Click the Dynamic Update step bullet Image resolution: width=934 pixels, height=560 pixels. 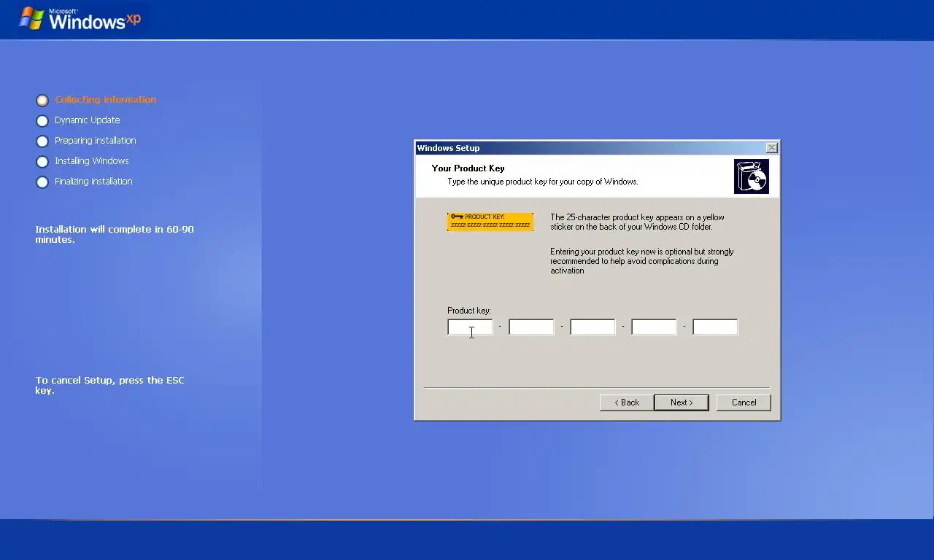42,120
